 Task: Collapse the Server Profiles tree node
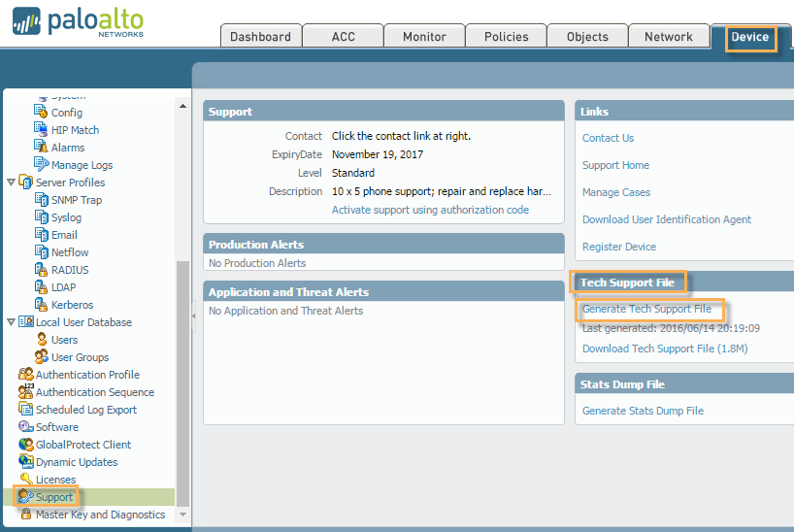11,182
